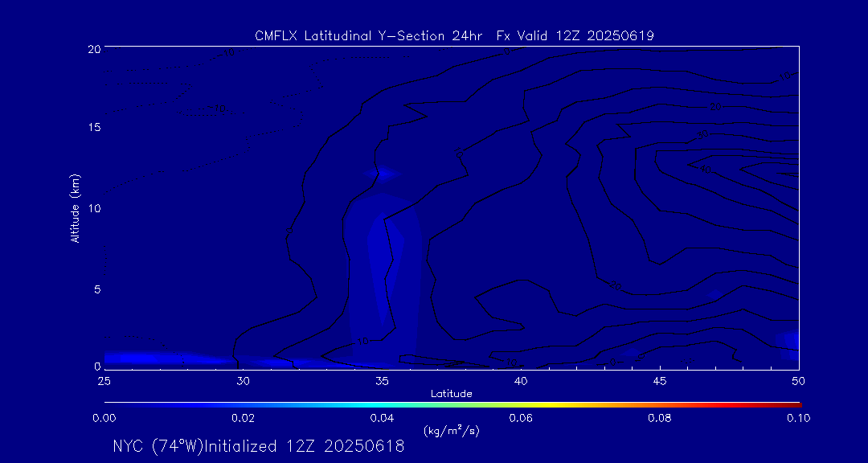This screenshot has height=463, width=868.
Task: Click the colorbar value 0.04
Action: pyautogui.click(x=382, y=418)
